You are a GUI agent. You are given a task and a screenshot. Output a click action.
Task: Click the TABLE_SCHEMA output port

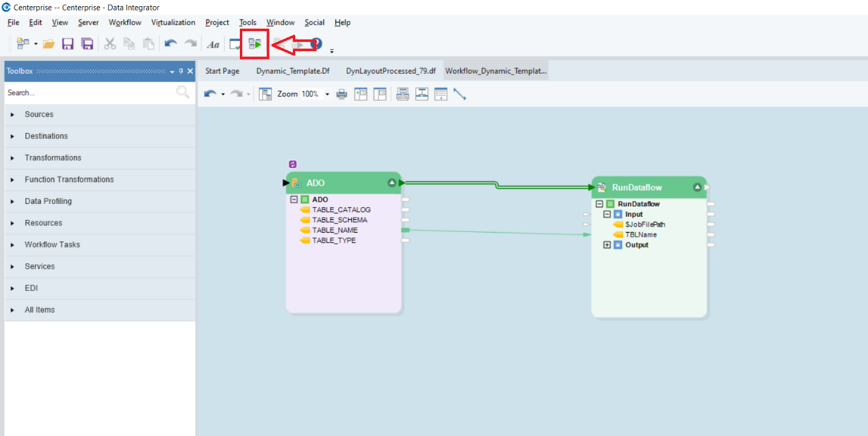coord(405,220)
